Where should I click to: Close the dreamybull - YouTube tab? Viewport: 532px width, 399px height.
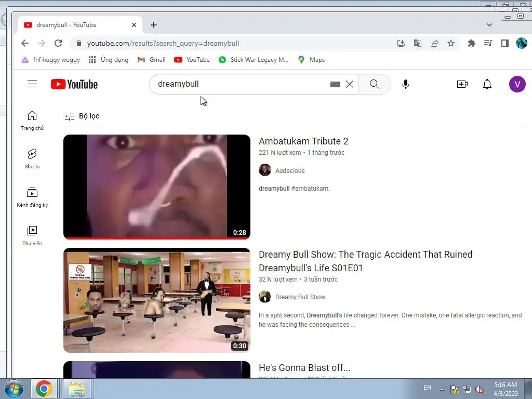pos(134,25)
